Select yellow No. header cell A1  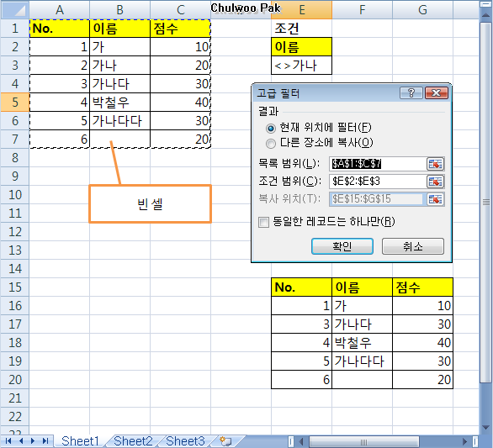pyautogui.click(x=60, y=29)
